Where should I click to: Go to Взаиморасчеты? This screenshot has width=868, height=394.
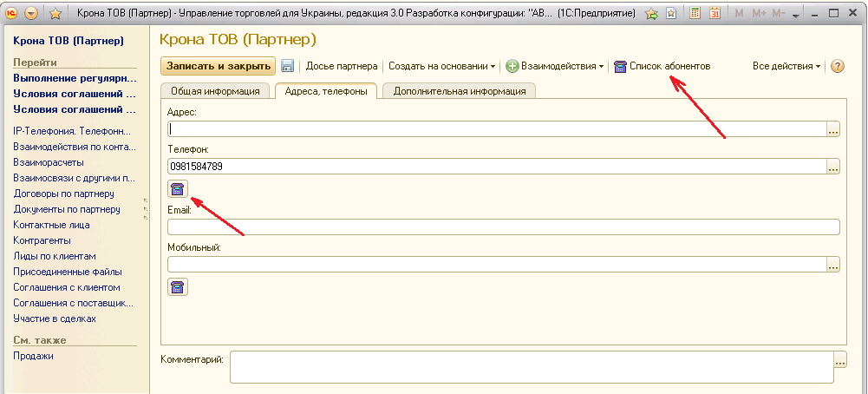tap(49, 163)
